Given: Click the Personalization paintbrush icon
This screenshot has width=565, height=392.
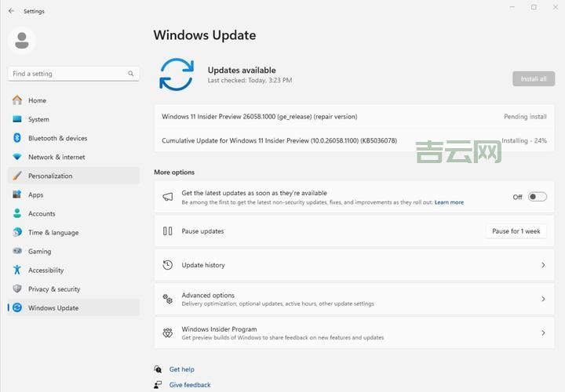Looking at the screenshot, I should [x=17, y=176].
